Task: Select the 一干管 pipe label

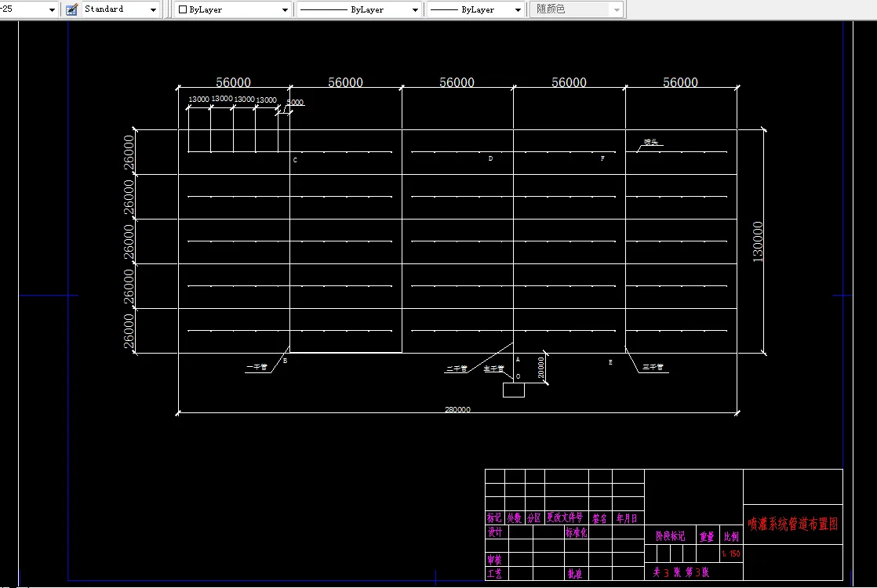Action: tap(257, 367)
